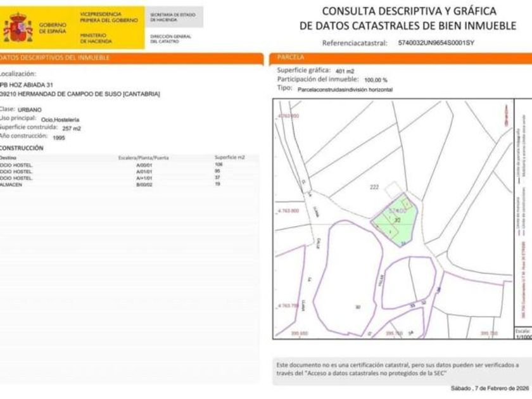
Task: Click the green highlighted parcel on map
Action: [395, 221]
